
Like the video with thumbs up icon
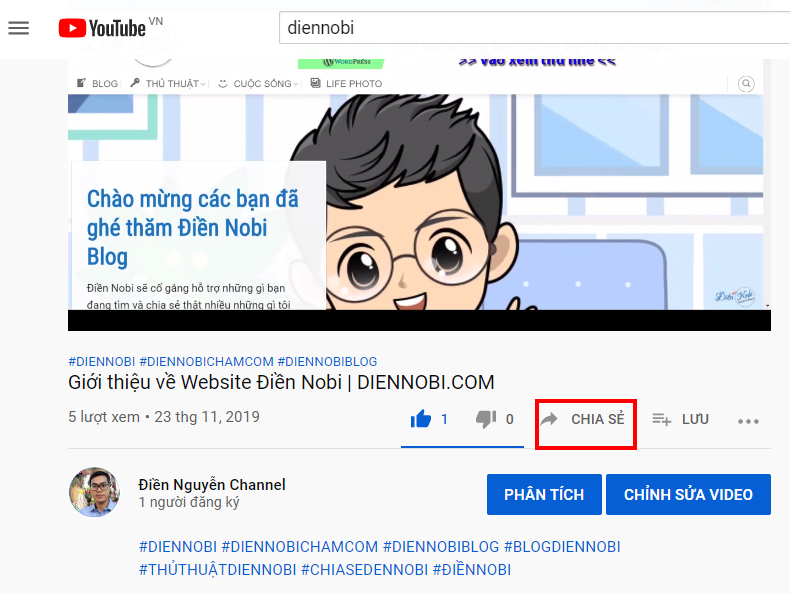coord(421,419)
